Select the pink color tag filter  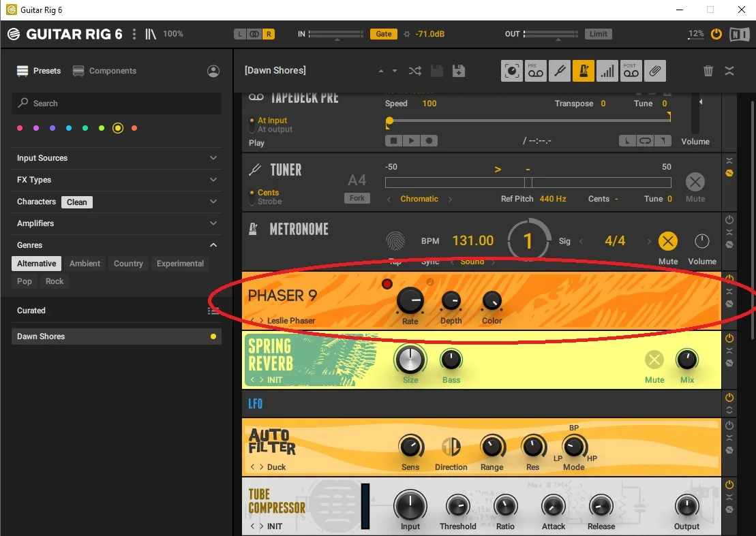(20, 128)
